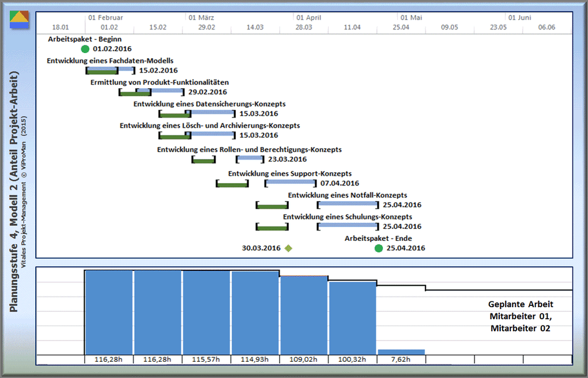588x378 pixels.
Task: Click the blue Support-Konzepts bar ending at 07.04.2016
Action: tap(291, 182)
